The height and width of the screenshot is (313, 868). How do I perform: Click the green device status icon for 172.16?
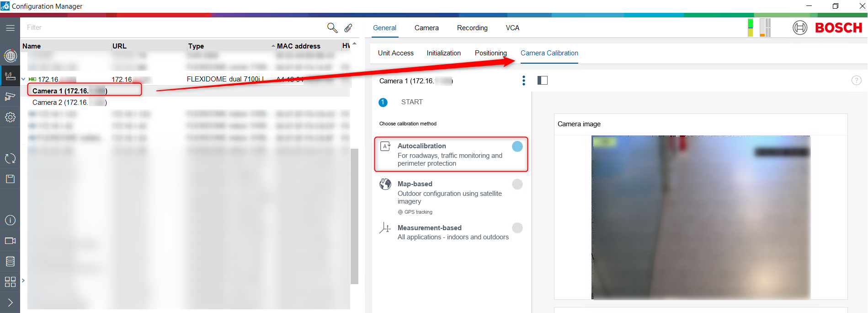32,79
